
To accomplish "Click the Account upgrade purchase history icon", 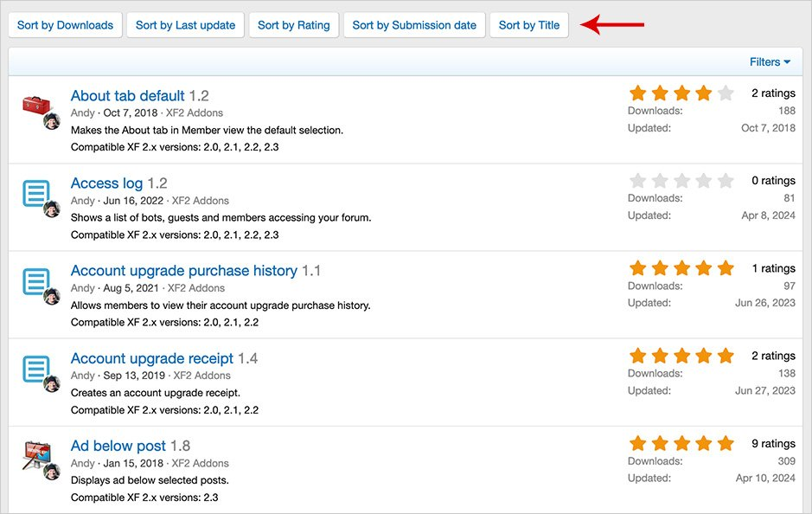I will click(35, 281).
